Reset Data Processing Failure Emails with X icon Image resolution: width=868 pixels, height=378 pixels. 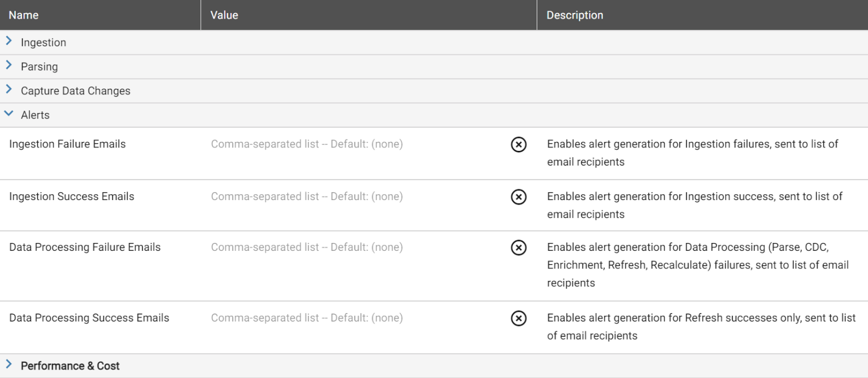(519, 247)
